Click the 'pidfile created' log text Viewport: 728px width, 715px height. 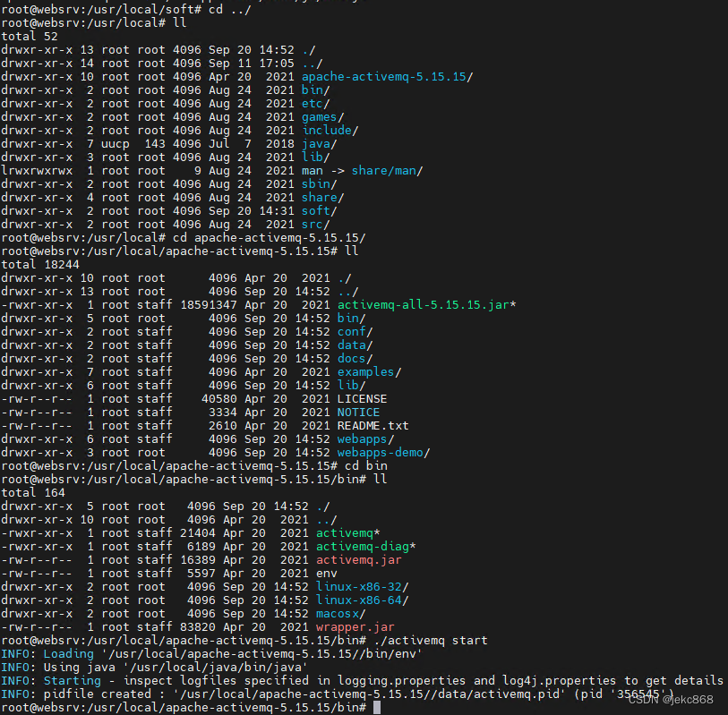tap(97, 694)
